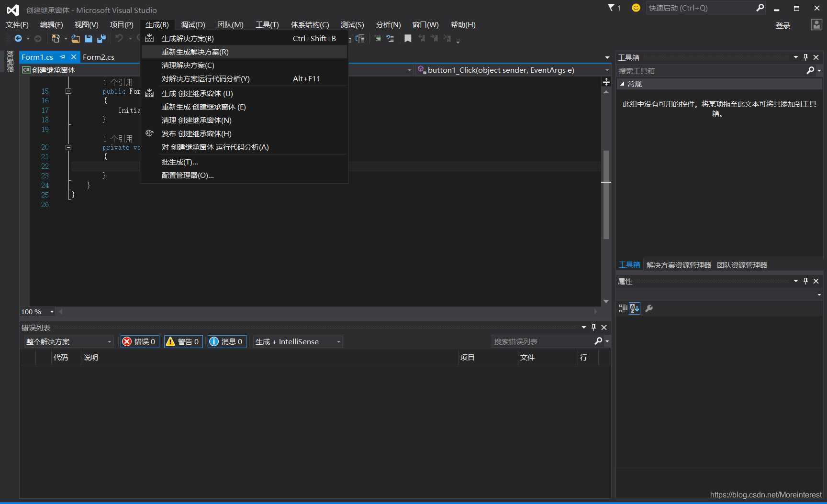The width and height of the screenshot is (827, 504).
Task: Click the clear bookmarks icon
Action: tap(447, 38)
